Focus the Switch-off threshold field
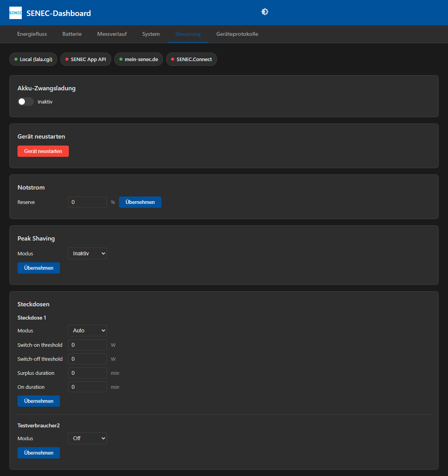 click(x=87, y=359)
